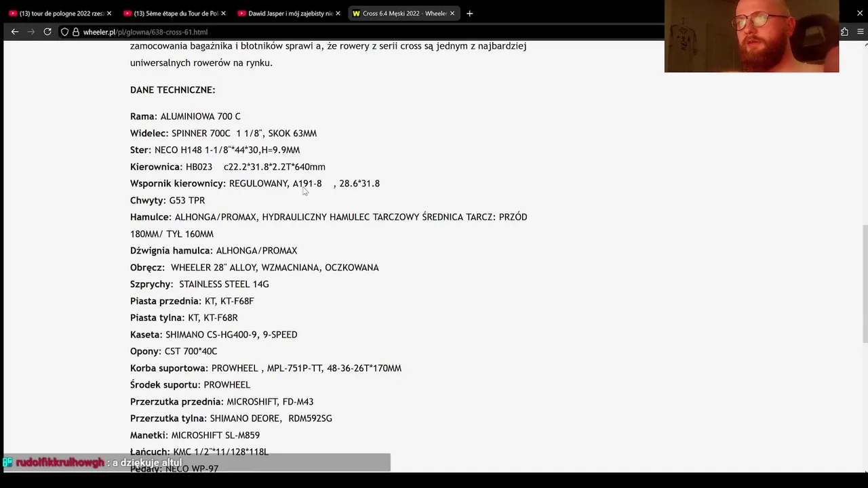Click the '180MM/ TYŁ 160MM' text
The height and width of the screenshot is (488, 868).
click(172, 234)
